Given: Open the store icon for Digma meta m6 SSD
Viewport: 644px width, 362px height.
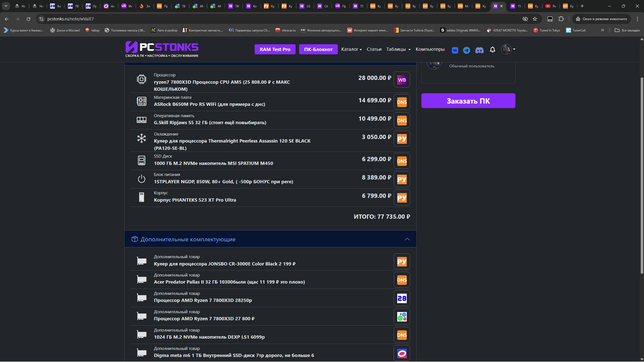Looking at the screenshot, I should 402,353.
